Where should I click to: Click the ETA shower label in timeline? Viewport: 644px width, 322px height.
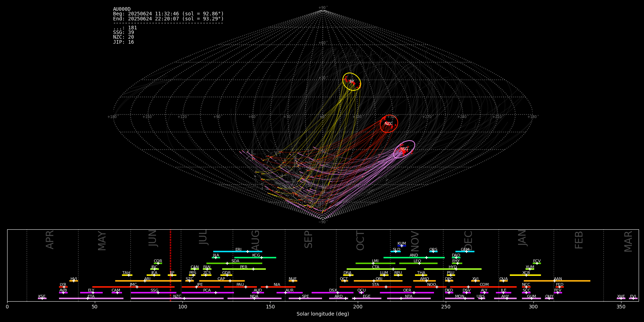point(91,297)
